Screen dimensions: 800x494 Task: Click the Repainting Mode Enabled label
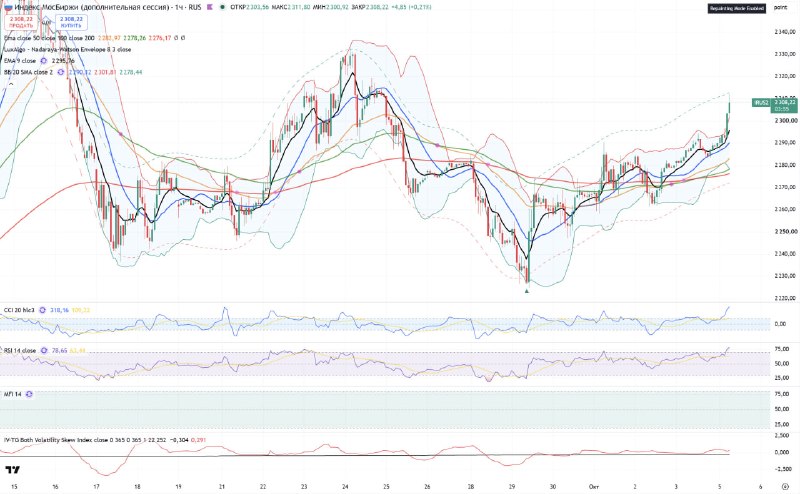click(x=737, y=8)
